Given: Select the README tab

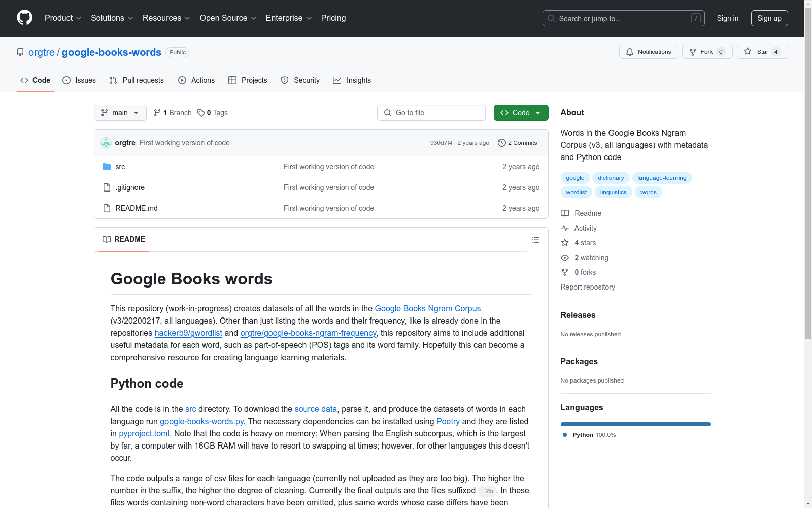Looking at the screenshot, I should click(x=124, y=239).
